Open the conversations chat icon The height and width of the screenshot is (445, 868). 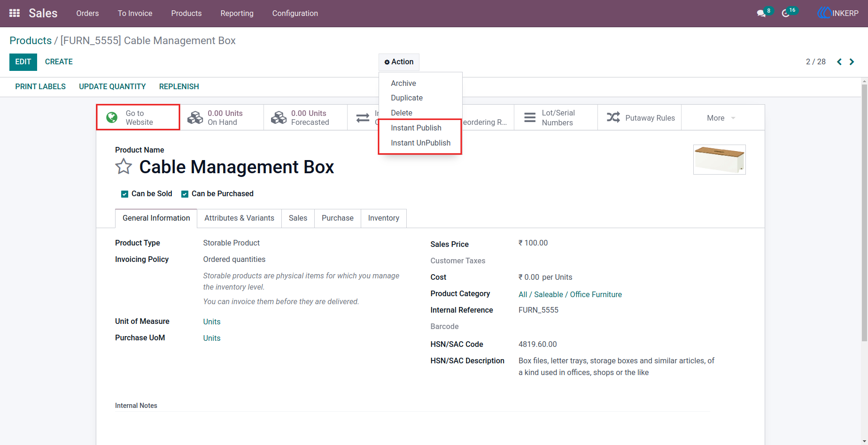[761, 14]
